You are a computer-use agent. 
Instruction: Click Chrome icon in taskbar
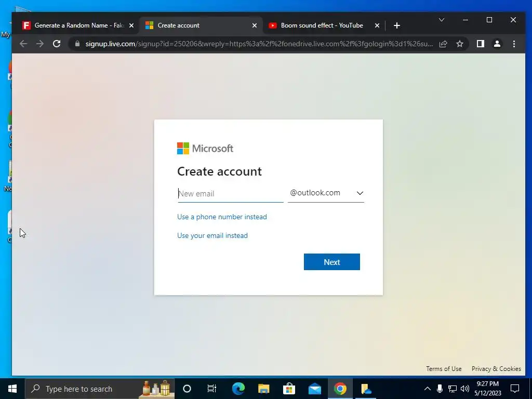(340, 389)
